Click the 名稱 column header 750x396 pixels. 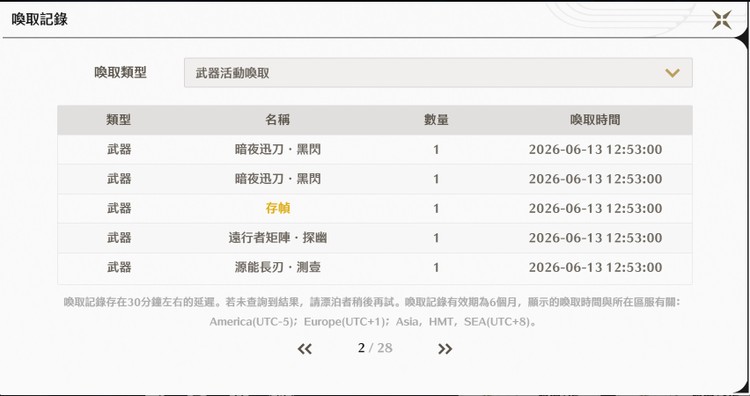pos(277,120)
